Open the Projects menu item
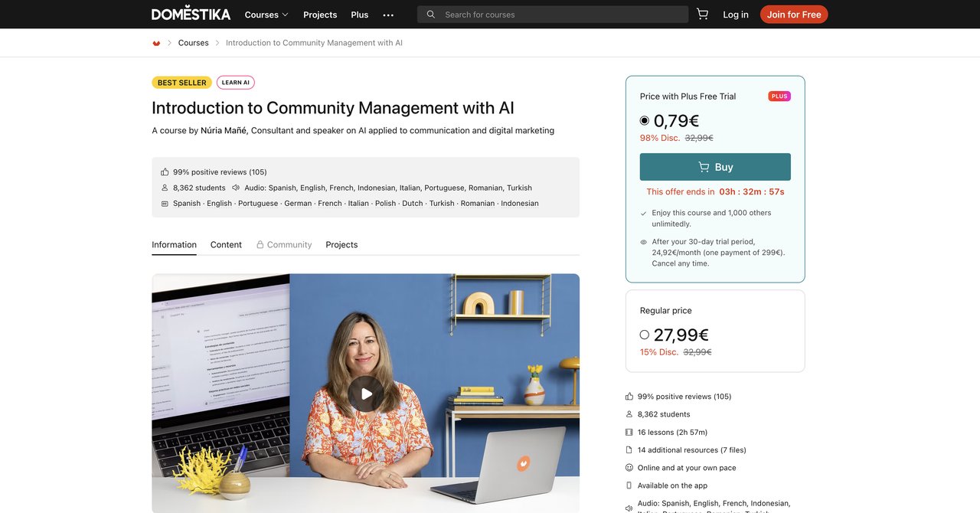980x513 pixels. pos(320,15)
